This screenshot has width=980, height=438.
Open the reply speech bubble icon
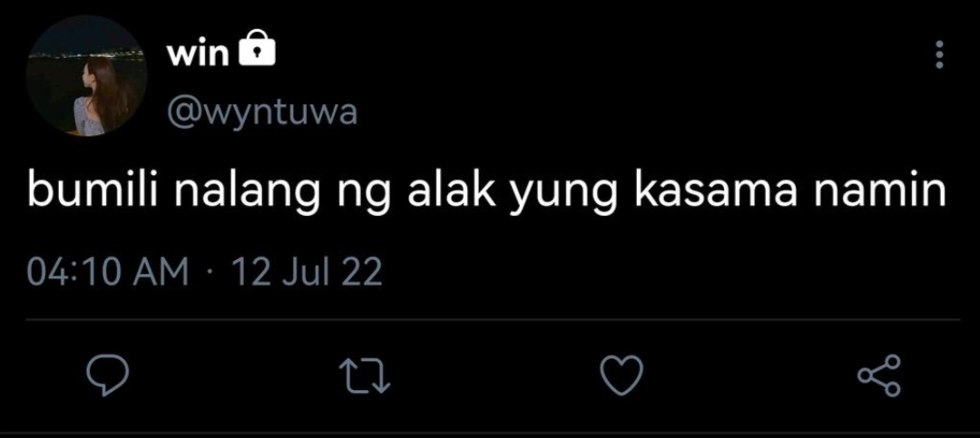pos(107,375)
